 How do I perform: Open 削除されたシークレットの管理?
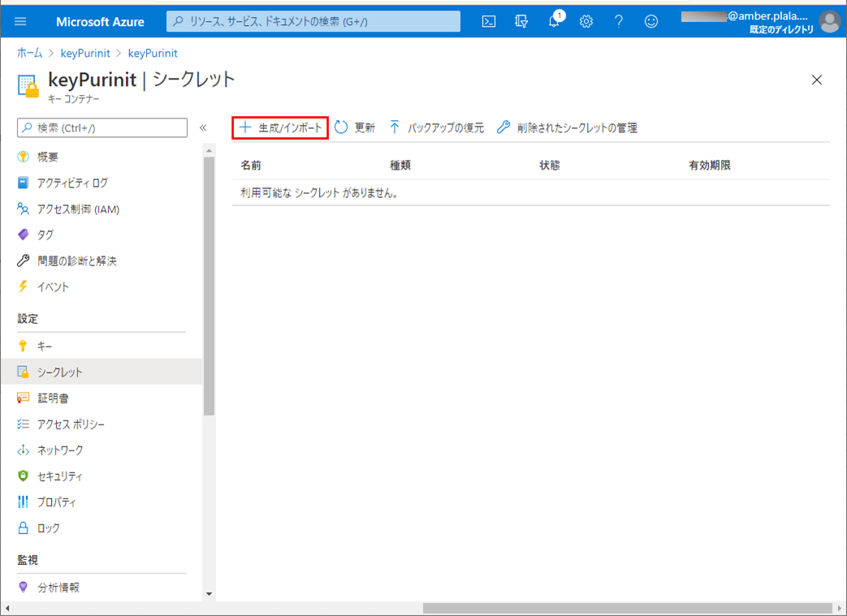point(567,128)
